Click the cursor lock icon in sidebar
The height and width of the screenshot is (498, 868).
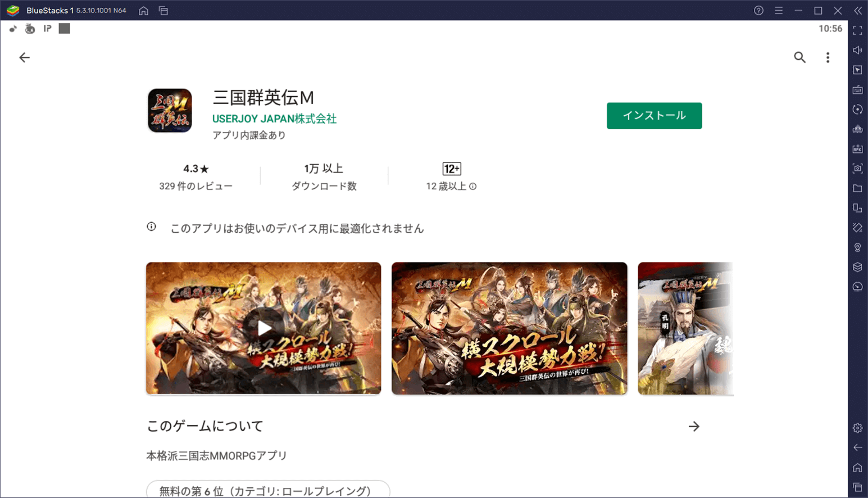tap(857, 70)
